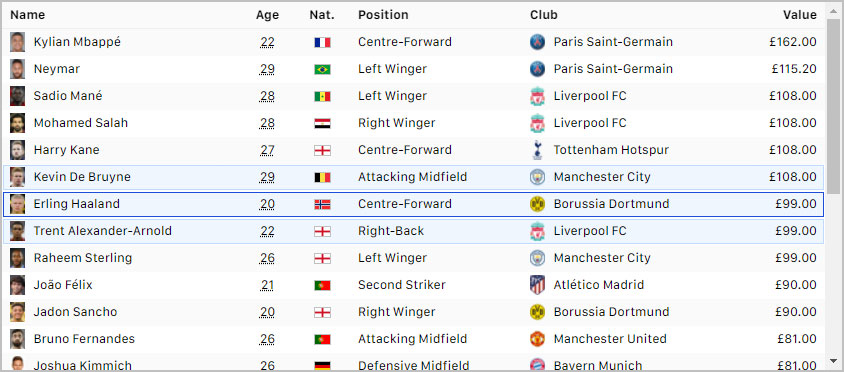Click the Belgium flag for Kevin De Bruyne
The width and height of the screenshot is (844, 372).
click(x=322, y=177)
